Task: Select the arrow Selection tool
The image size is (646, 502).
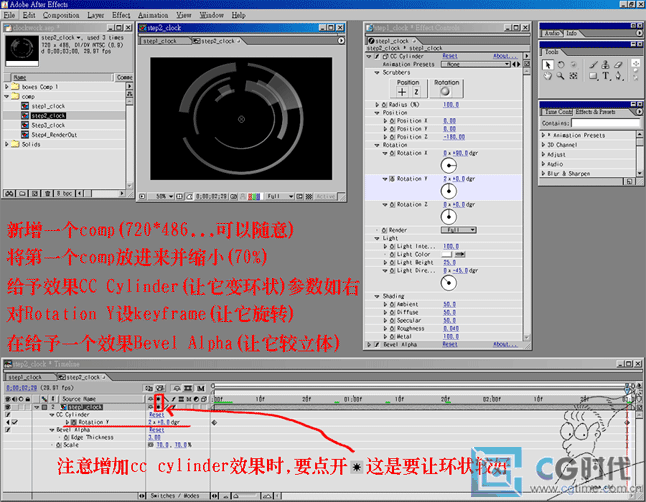Action: [548, 65]
